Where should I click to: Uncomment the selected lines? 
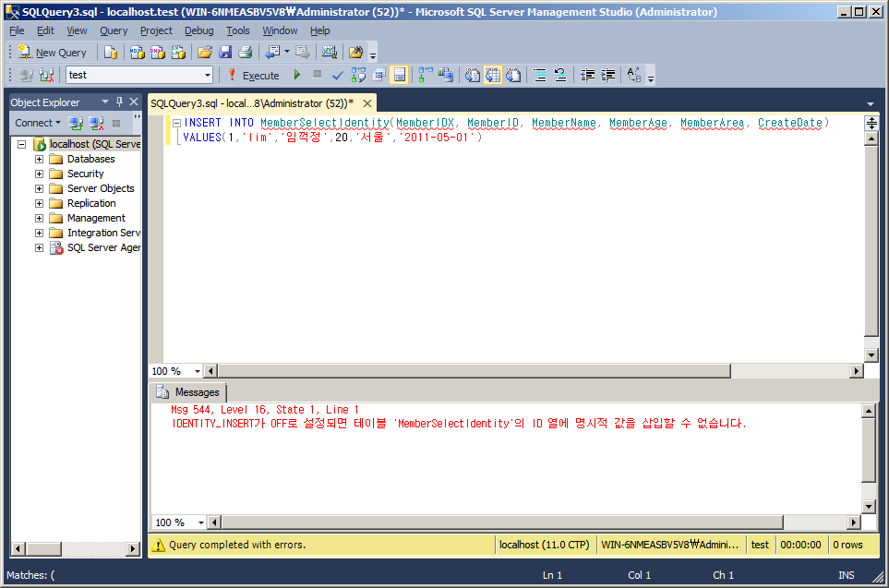(x=560, y=75)
